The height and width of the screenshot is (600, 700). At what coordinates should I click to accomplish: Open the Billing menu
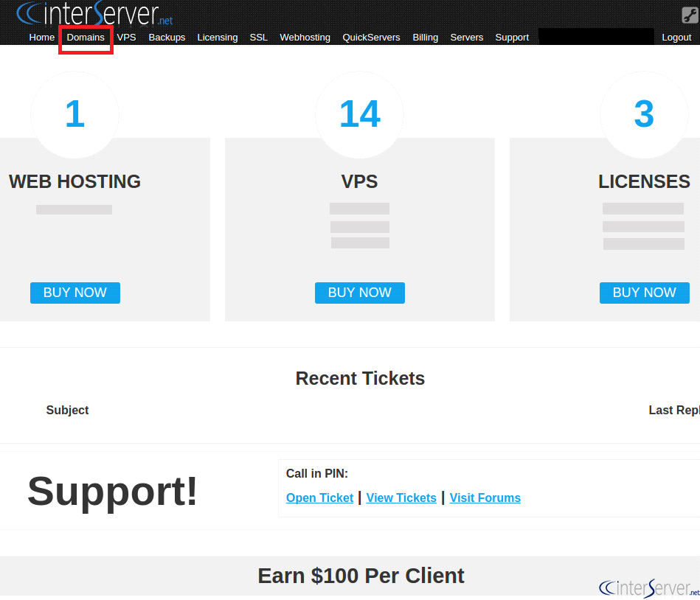click(x=425, y=38)
